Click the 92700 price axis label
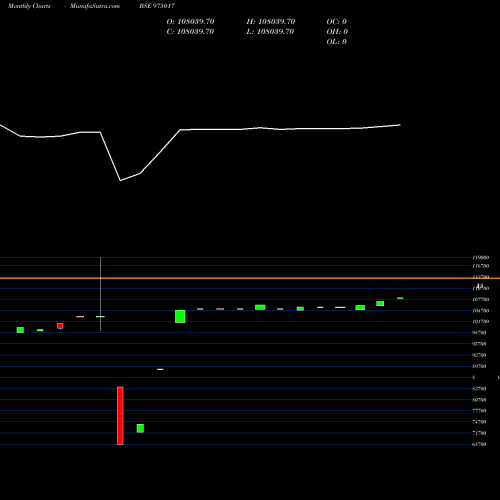The height and width of the screenshot is (500, 500). [x=479, y=355]
